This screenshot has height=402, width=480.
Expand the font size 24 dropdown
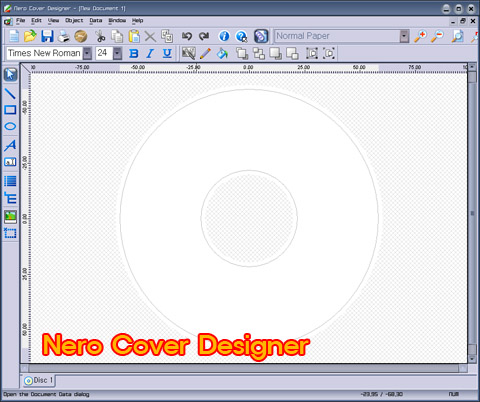click(x=117, y=53)
